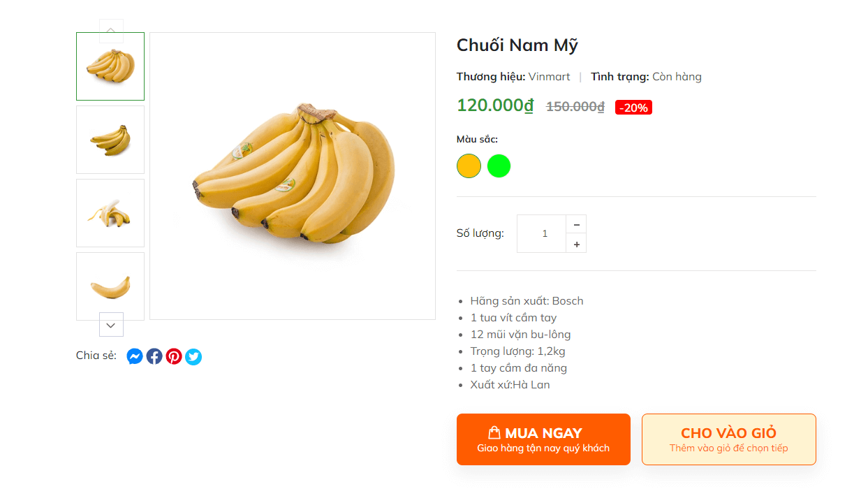The width and height of the screenshot is (868, 496).
Task: Select the peeled banana thumbnail
Action: [x=110, y=213]
